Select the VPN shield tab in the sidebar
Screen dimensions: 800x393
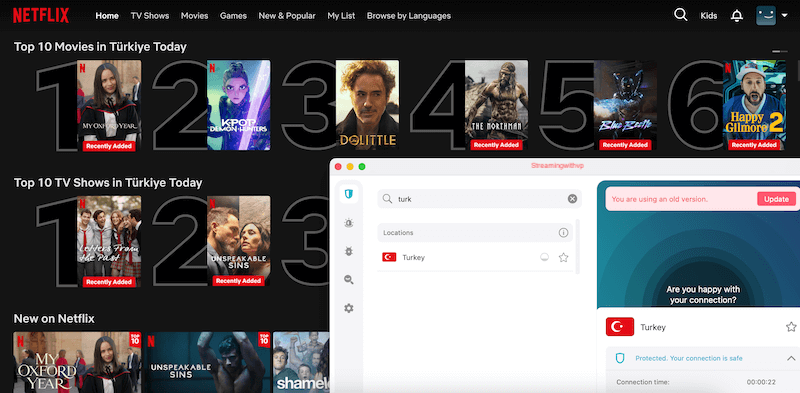tap(348, 193)
